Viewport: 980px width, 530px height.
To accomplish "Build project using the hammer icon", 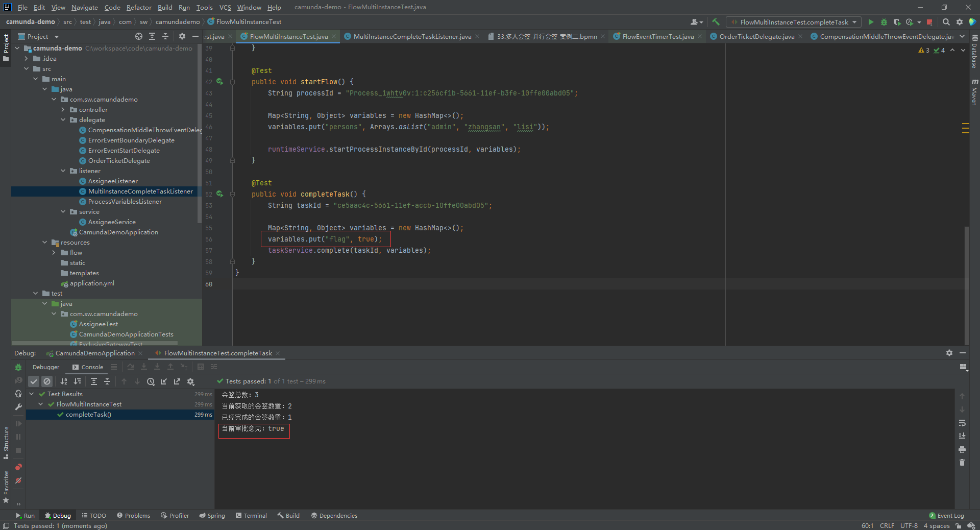I will point(716,22).
